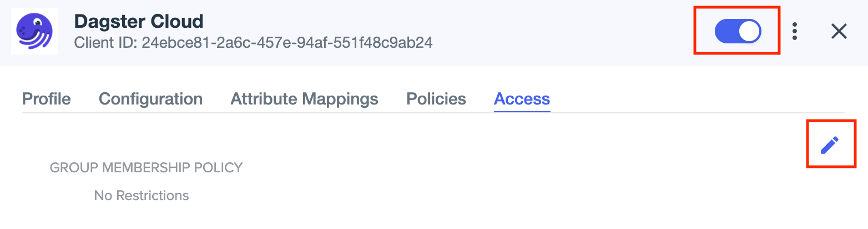Click the Client ID label in the header
Image resolution: width=868 pixels, height=229 pixels.
coord(105,42)
